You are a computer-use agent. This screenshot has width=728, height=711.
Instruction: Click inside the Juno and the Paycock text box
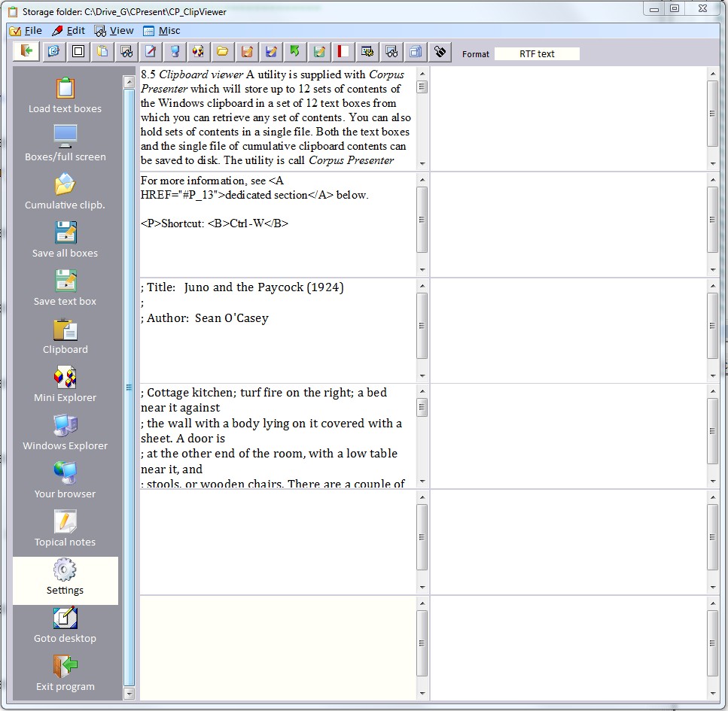coord(277,330)
